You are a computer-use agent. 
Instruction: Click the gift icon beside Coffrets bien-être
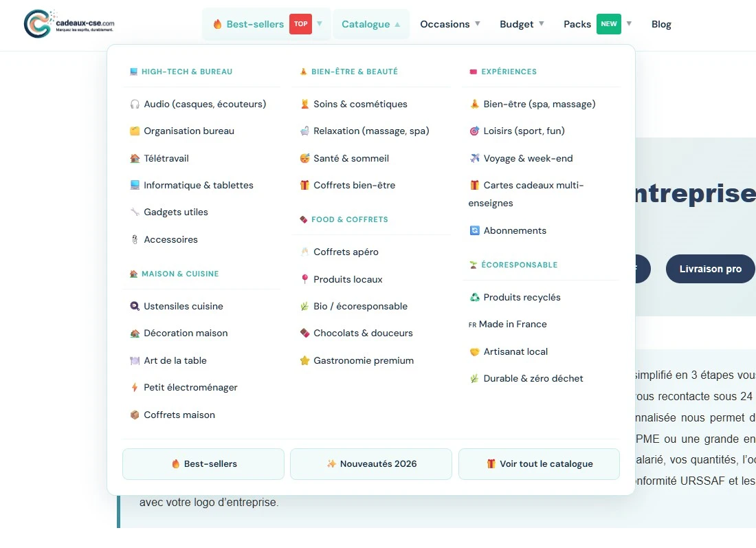[304, 185]
